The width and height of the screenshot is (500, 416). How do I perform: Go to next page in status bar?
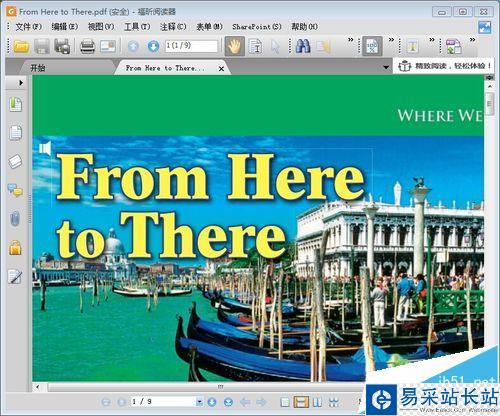pyautogui.click(x=212, y=402)
